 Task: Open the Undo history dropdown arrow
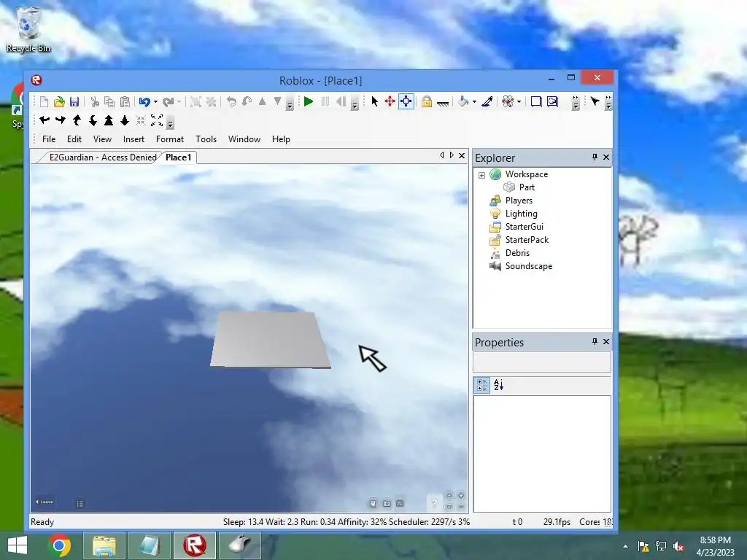[x=155, y=101]
